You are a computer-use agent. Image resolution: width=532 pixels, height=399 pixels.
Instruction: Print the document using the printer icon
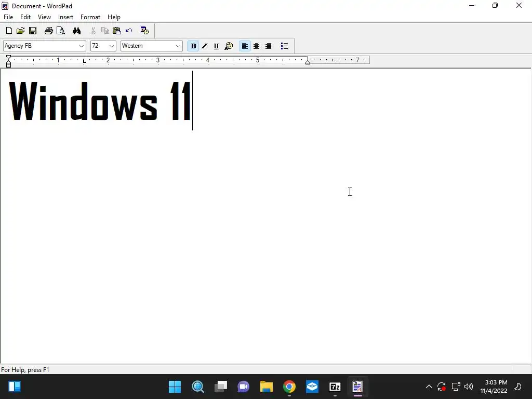pyautogui.click(x=49, y=31)
